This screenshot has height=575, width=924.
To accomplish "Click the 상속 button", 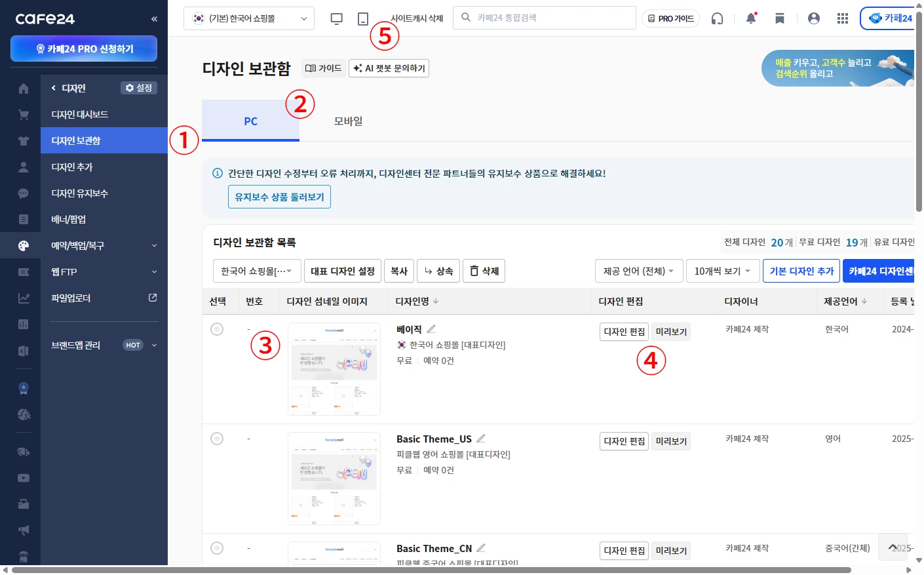I will [438, 271].
